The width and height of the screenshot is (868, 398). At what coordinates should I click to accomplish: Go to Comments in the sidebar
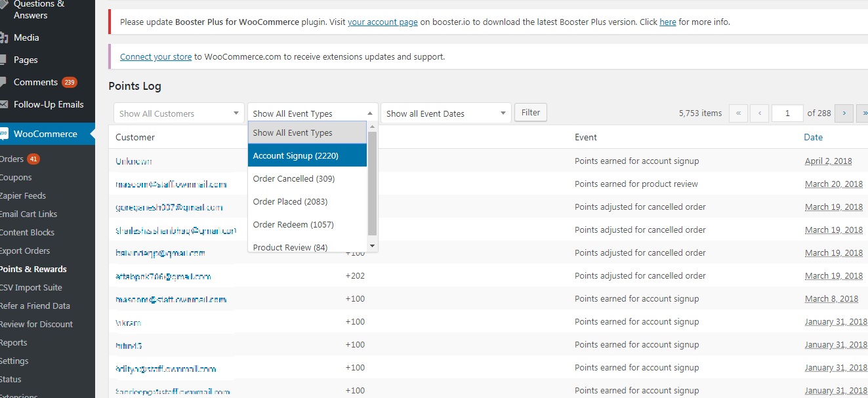pos(35,82)
